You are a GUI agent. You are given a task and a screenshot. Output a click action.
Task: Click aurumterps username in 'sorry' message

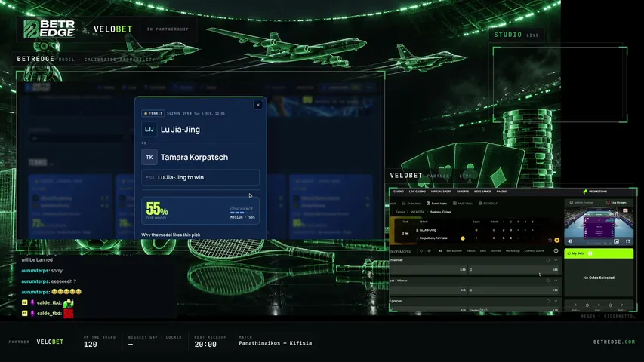click(x=35, y=271)
